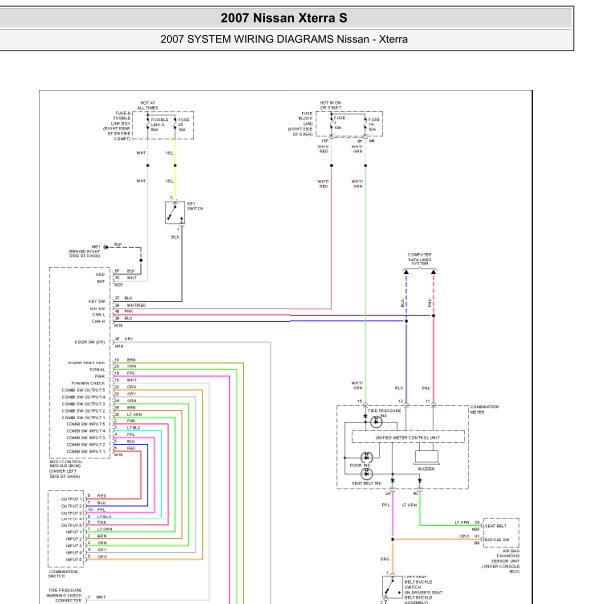Click the 'KEY SW' BCM pin label
Screen dimensions: 600x604
(97, 301)
